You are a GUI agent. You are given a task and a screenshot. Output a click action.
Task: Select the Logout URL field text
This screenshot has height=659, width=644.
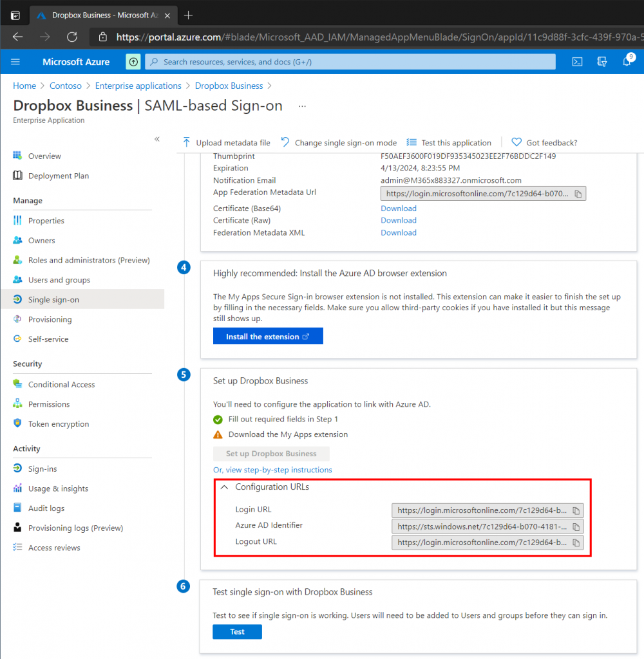click(482, 543)
